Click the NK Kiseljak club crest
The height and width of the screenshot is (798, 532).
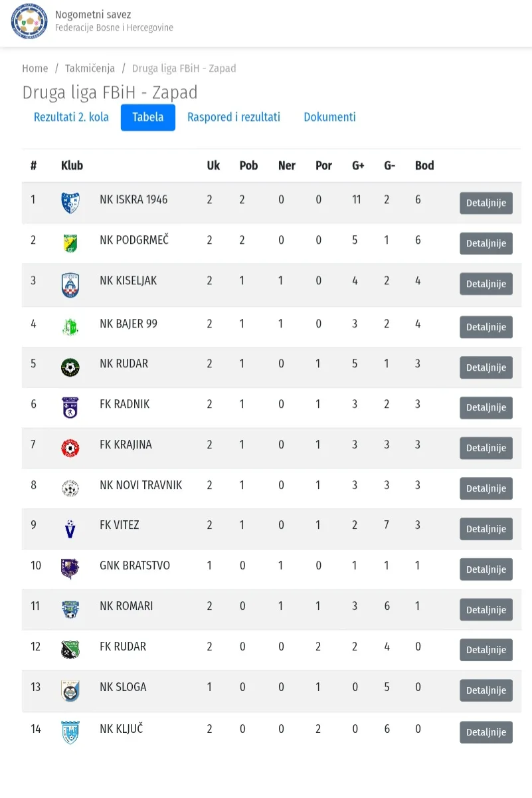(70, 285)
